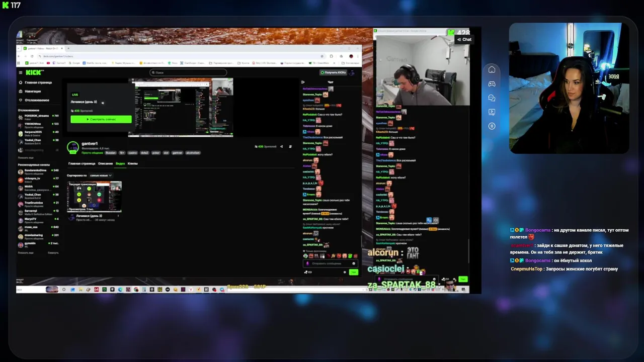This screenshot has height=362, width=644.
Task: Focus the Поиск search field on Kick
Action: point(188,72)
